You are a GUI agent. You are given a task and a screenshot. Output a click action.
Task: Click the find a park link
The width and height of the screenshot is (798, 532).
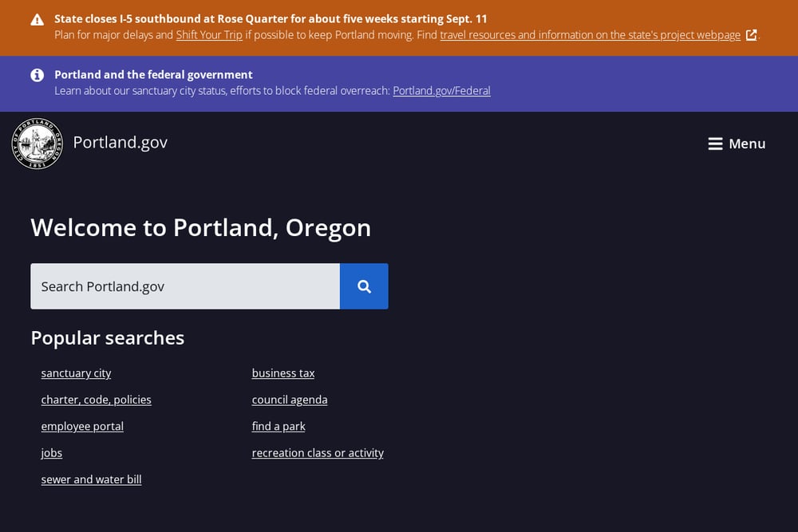[x=279, y=426]
